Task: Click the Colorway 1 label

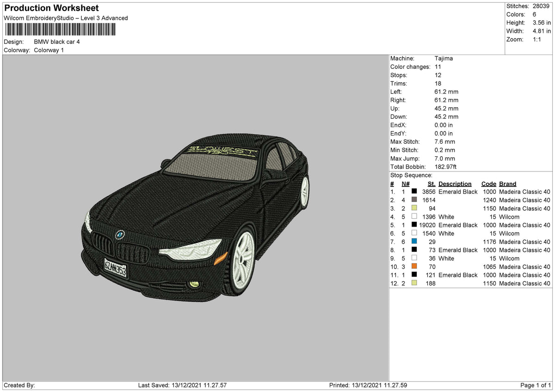Action: coord(49,50)
